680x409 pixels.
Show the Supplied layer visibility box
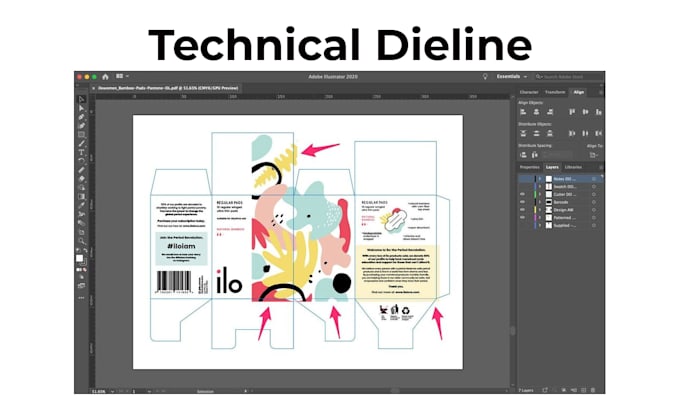click(x=522, y=226)
